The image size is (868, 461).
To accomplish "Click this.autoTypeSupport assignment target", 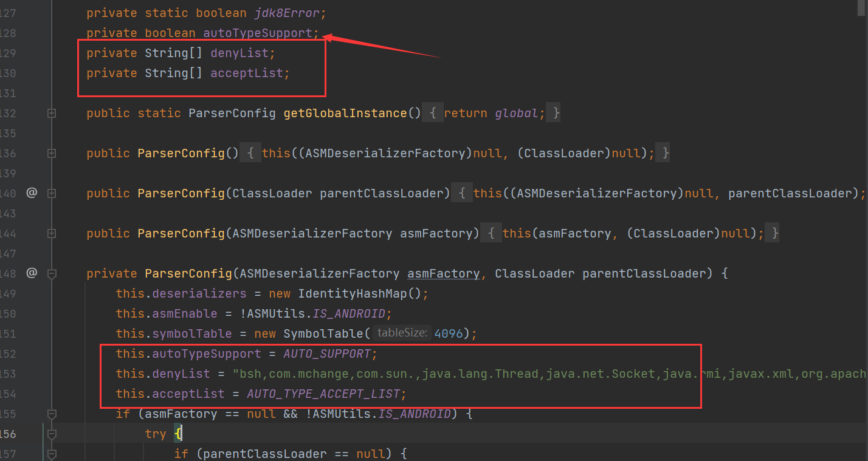I will pos(188,353).
